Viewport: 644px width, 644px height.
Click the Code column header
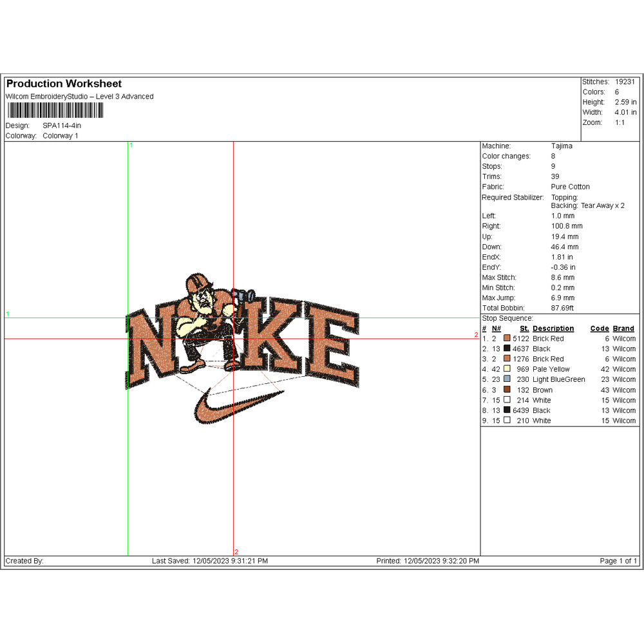point(599,328)
